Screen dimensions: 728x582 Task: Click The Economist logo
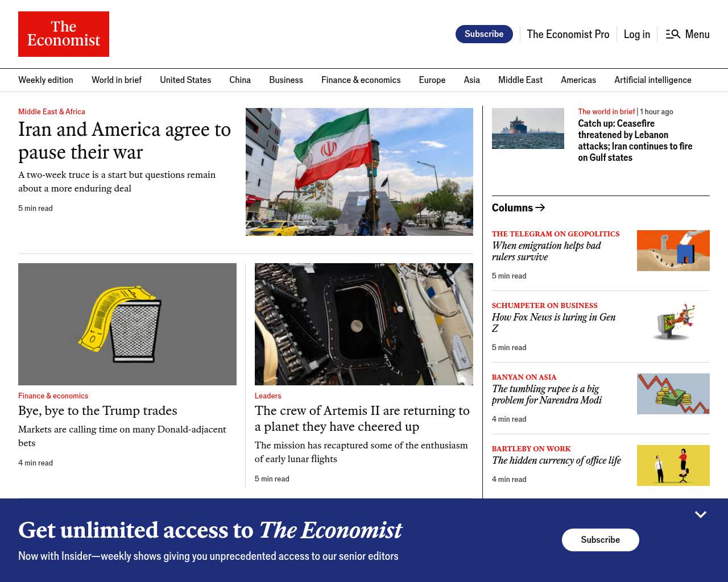[x=64, y=34]
